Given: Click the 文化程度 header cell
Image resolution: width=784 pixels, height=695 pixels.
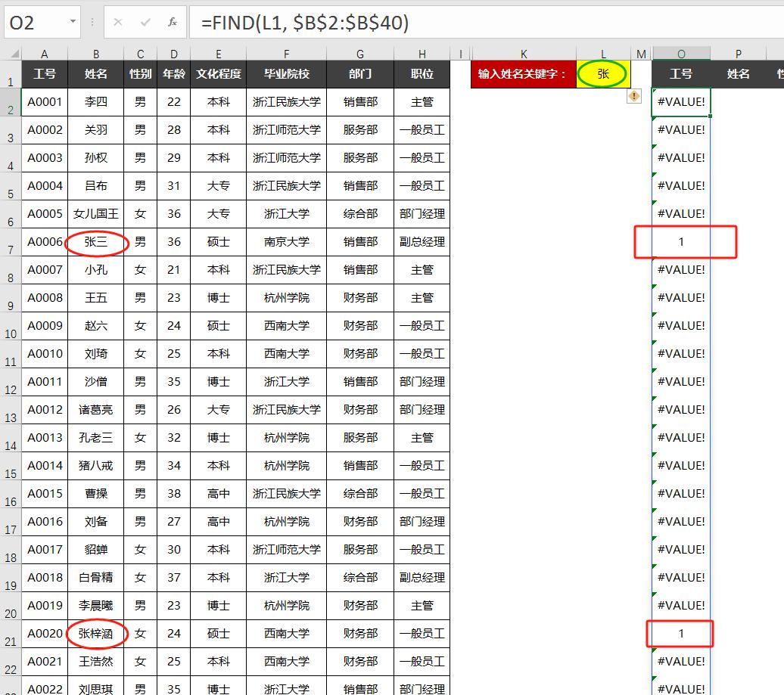Looking at the screenshot, I should coord(219,74).
